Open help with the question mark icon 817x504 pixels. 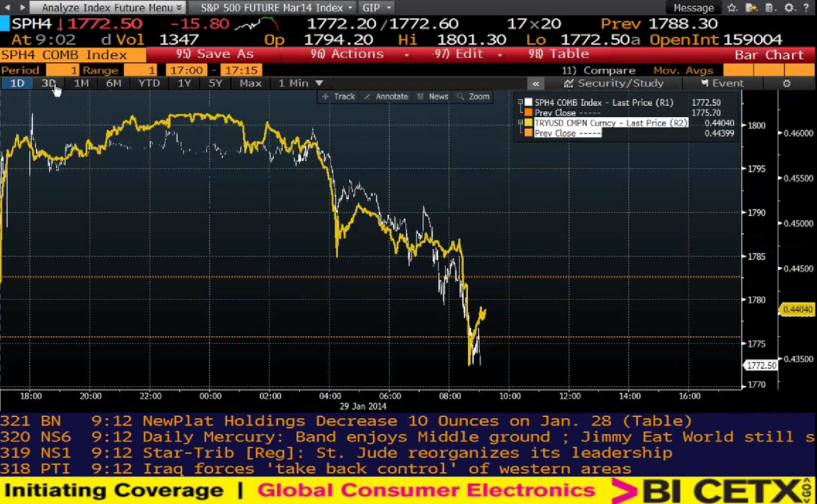[x=806, y=8]
